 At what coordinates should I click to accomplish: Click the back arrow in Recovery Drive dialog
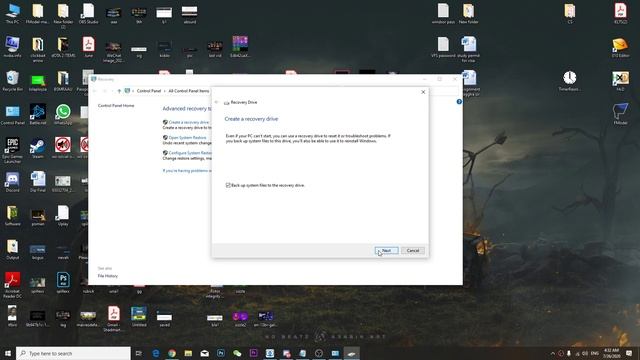coord(217,102)
